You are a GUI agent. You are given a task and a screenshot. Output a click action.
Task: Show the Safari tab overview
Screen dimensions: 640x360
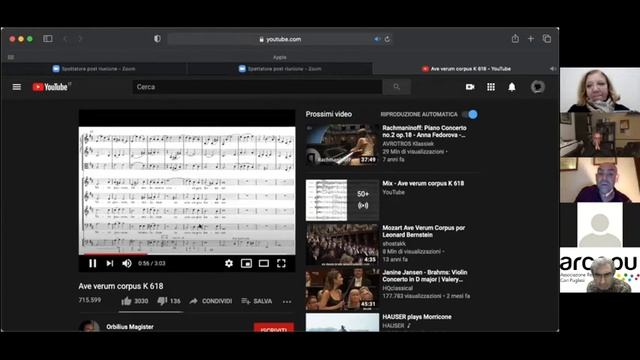coord(547,39)
